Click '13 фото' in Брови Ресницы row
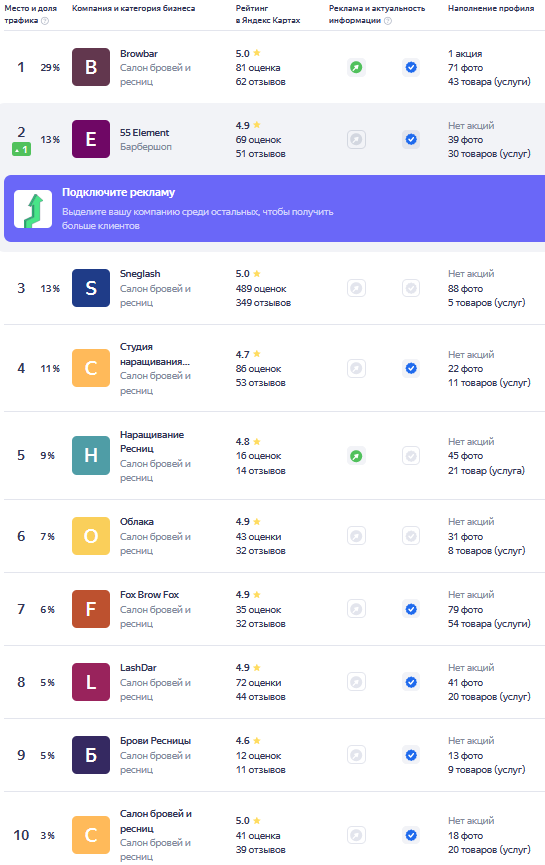Screen dimensions: 545x865 pos(466,755)
